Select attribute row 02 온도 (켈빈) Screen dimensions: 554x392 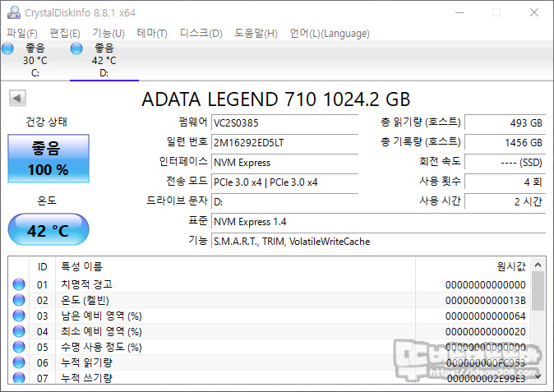pos(270,300)
